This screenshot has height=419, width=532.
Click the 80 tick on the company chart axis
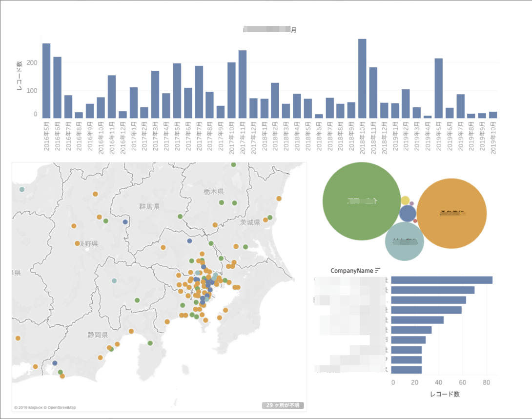(486, 382)
